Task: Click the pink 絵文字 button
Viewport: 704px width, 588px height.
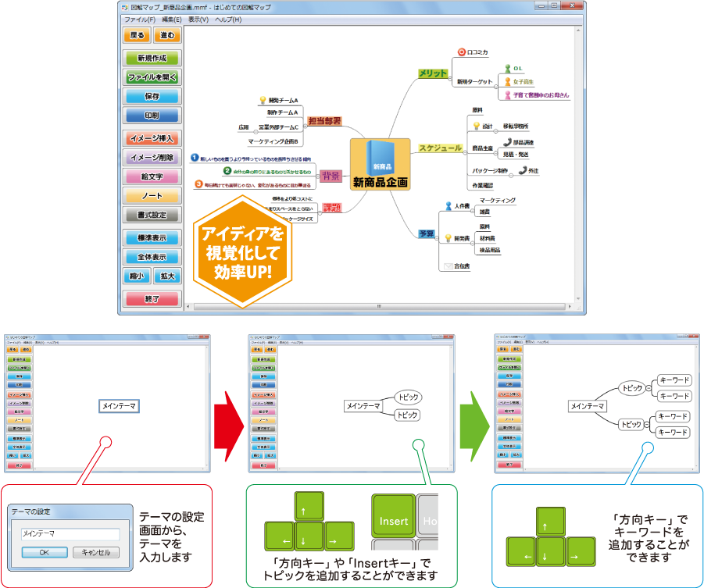Action: [x=152, y=176]
